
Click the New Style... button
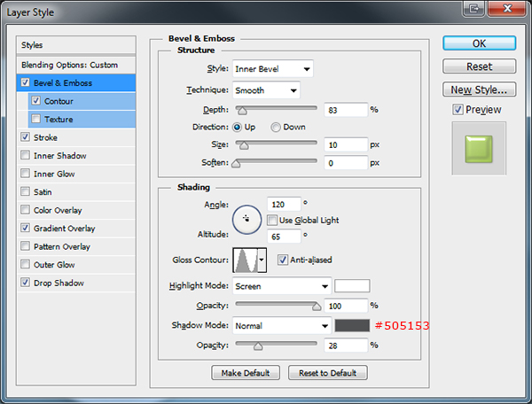pos(479,89)
